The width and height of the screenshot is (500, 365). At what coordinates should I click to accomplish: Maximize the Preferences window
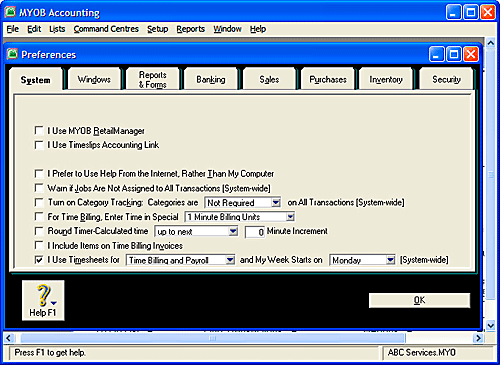pyautogui.click(x=454, y=54)
